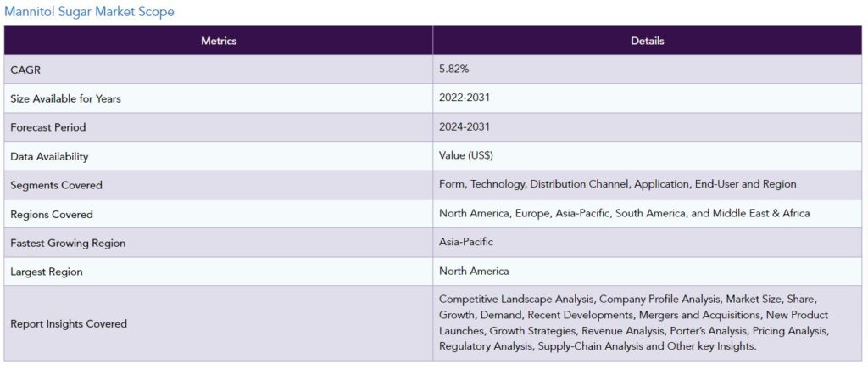
Task: Click the 2022-2031 value cell
Action: (465, 98)
